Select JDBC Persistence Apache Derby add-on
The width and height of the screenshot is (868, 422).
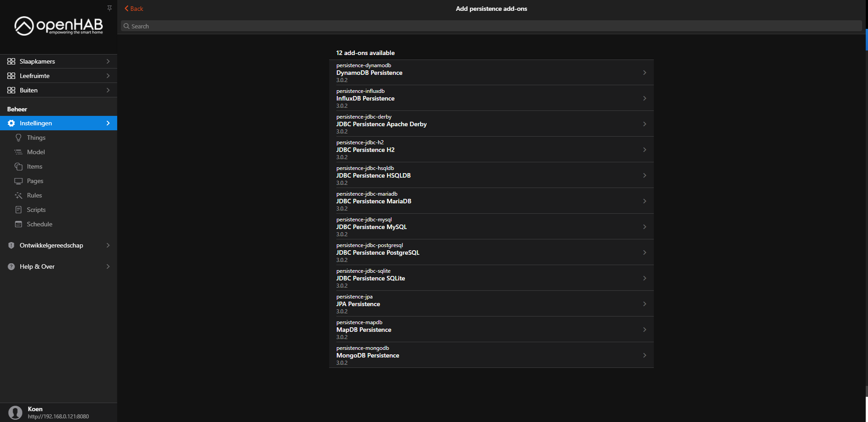[491, 124]
